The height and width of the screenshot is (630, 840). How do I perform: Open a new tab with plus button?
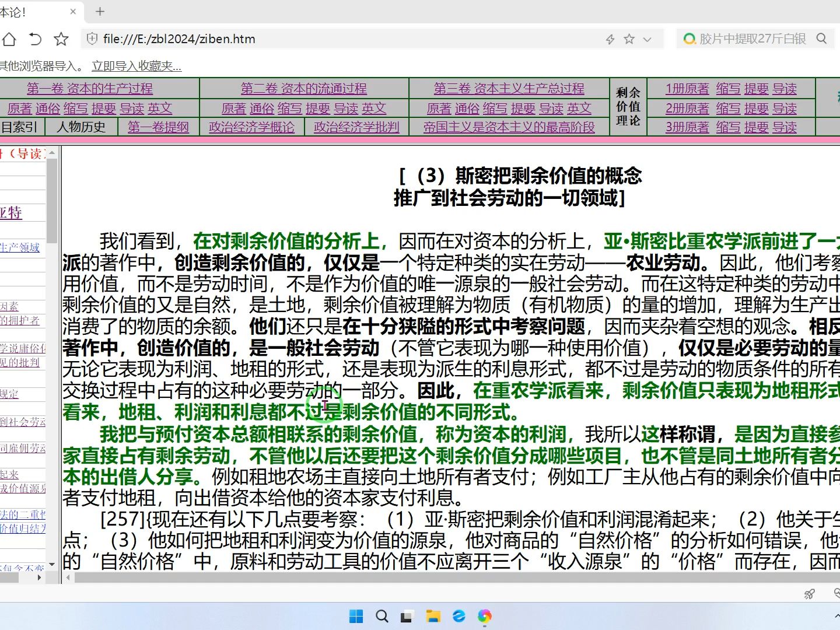click(100, 11)
